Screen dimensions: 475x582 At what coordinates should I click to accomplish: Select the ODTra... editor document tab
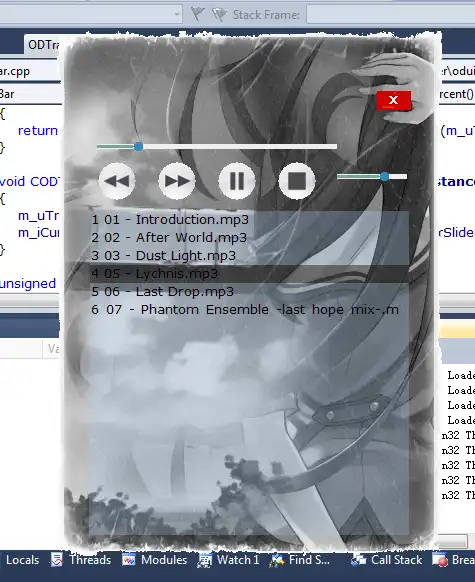pos(43,45)
